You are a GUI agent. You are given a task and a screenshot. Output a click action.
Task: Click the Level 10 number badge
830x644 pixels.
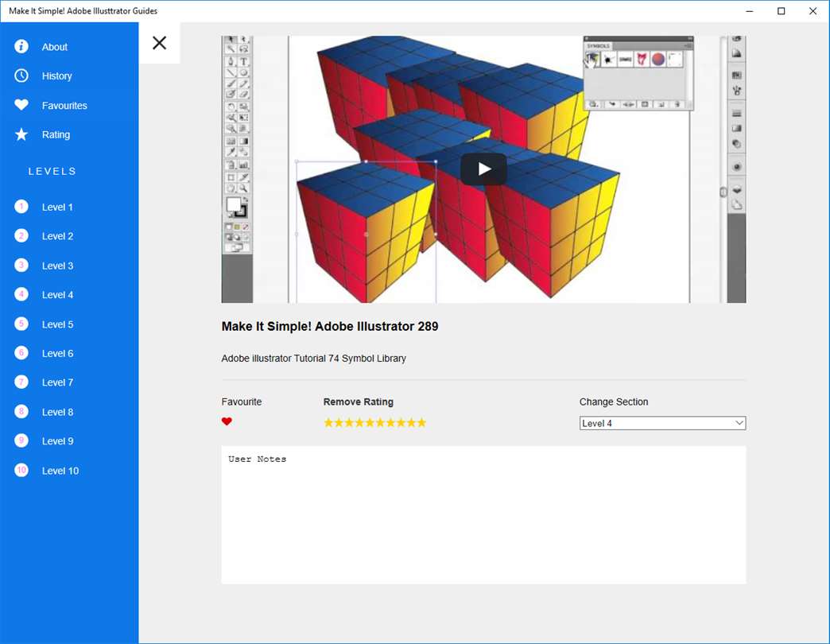click(x=21, y=471)
